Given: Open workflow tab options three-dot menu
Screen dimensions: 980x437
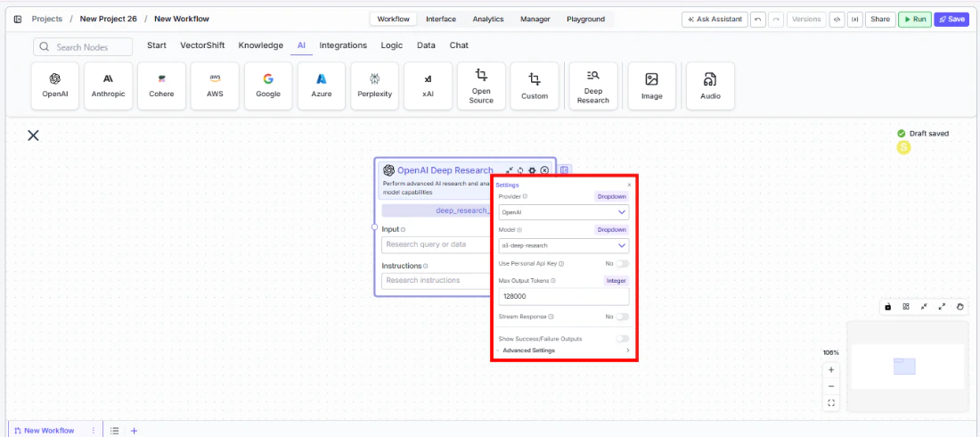Looking at the screenshot, I should [x=94, y=431].
